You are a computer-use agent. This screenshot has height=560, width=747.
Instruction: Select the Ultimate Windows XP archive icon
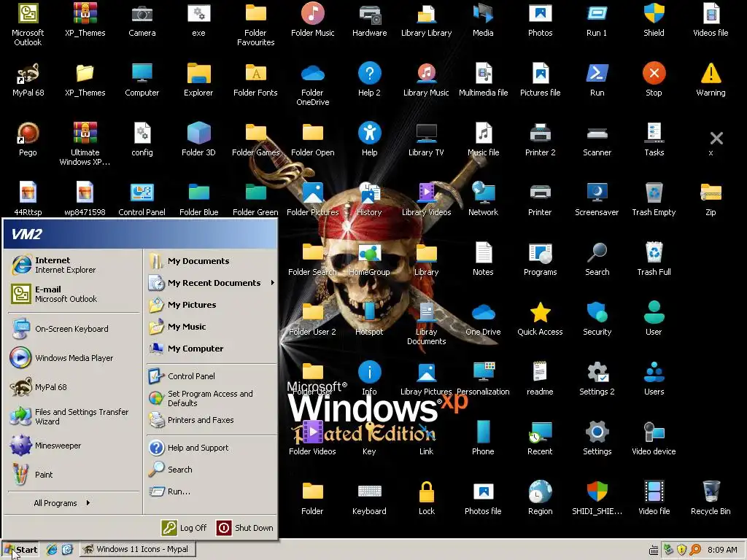click(85, 144)
